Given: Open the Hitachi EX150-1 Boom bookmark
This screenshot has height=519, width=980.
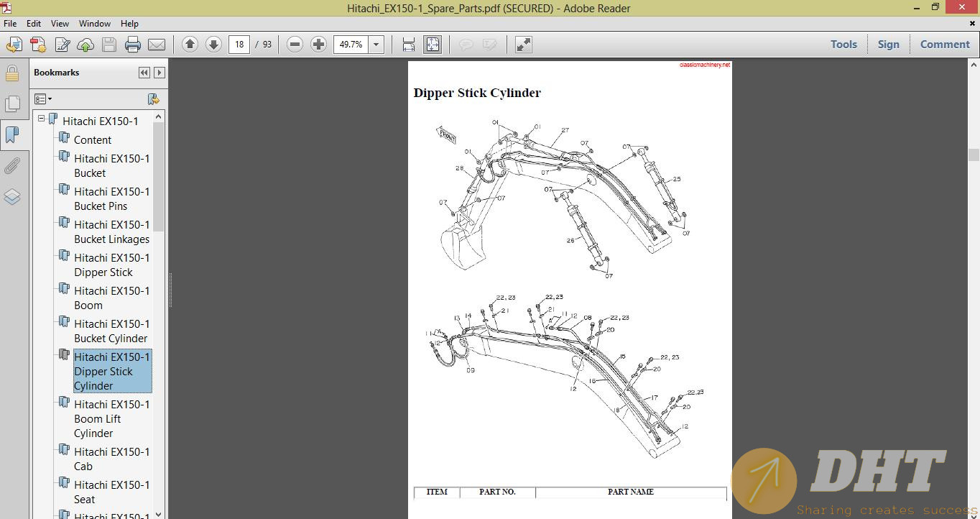Looking at the screenshot, I should (x=112, y=298).
